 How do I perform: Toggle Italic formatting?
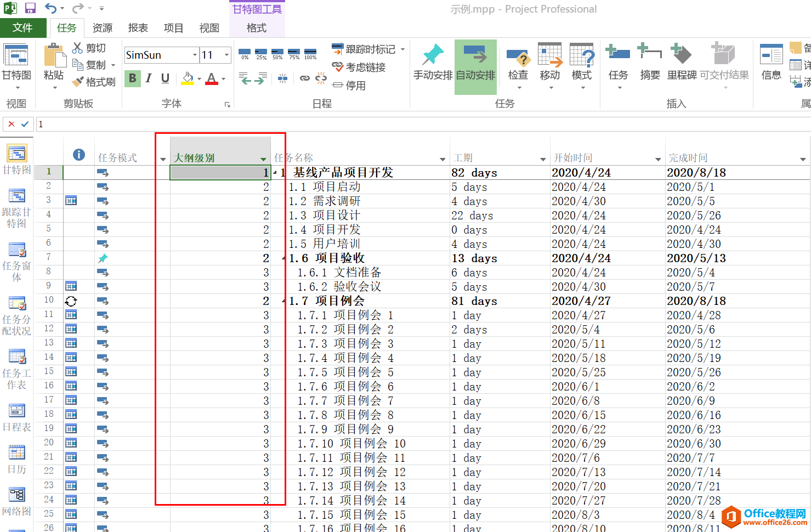149,78
